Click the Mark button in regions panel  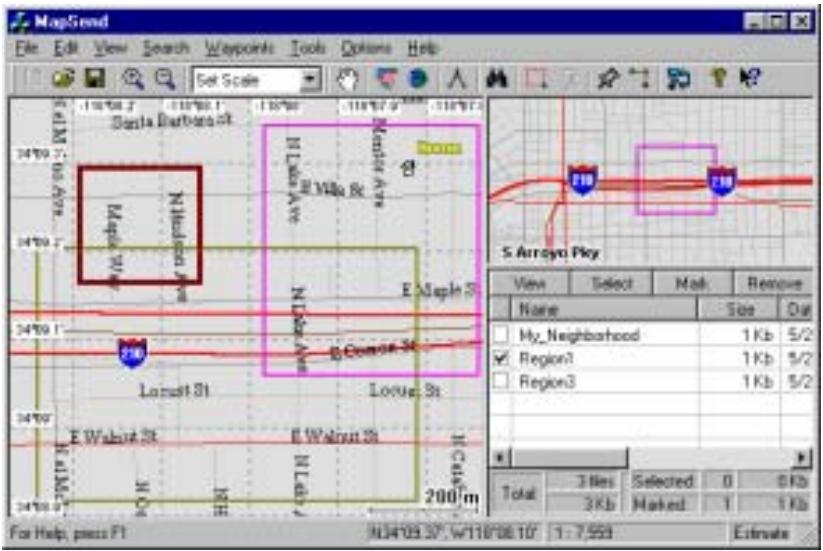[693, 284]
